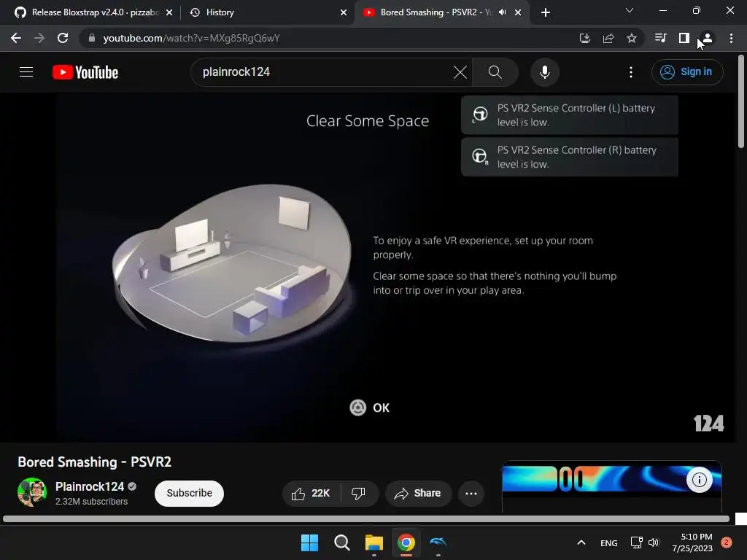
Task: Click the vertical page scrollbar
Action: (x=741, y=102)
